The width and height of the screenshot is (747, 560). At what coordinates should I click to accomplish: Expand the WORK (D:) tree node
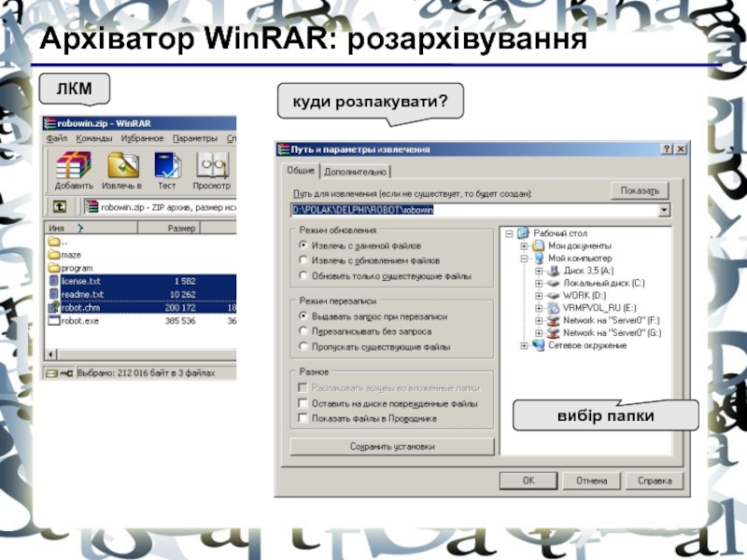[x=539, y=296]
